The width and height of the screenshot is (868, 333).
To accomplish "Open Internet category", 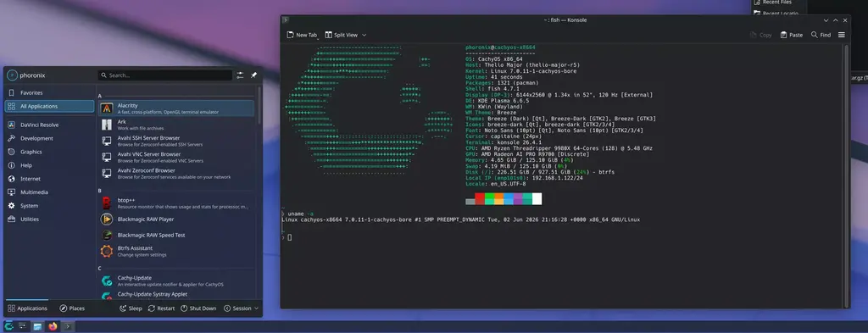I will pos(49,179).
